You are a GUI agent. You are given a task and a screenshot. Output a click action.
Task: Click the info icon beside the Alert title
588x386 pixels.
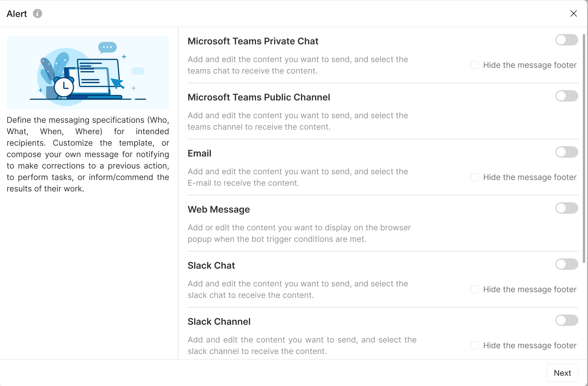pyautogui.click(x=38, y=13)
